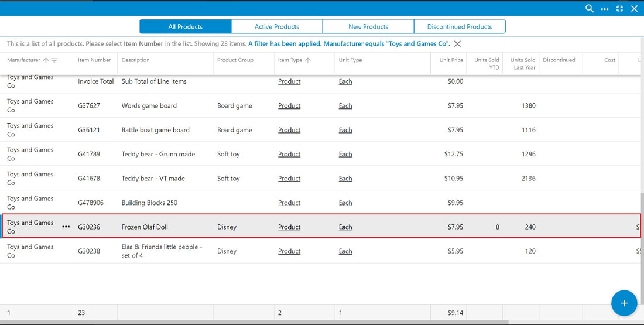Click the $12.75 unit price cell
644x325 pixels.
click(453, 154)
